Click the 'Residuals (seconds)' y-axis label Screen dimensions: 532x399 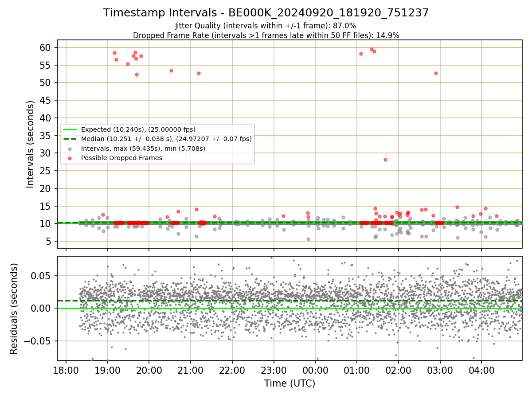[14, 309]
